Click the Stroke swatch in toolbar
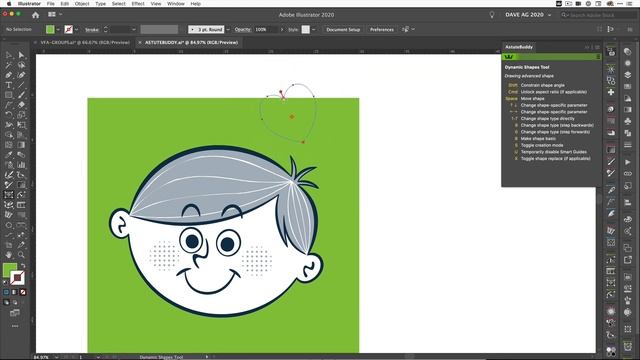The height and width of the screenshot is (360, 640). (x=17, y=278)
